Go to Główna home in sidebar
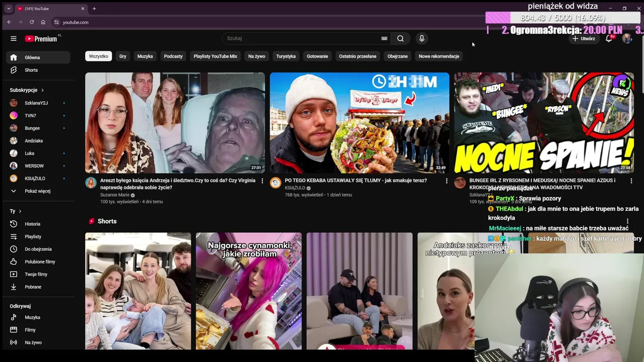Screen dimensions: 644x362 38,57
